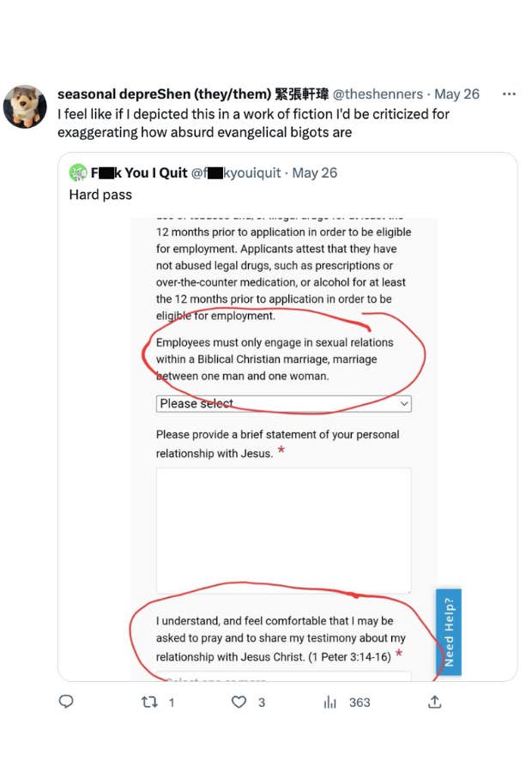Viewport: 532px width, 772px height.
Task: Open the view analytics bar chart icon
Action: click(x=329, y=703)
